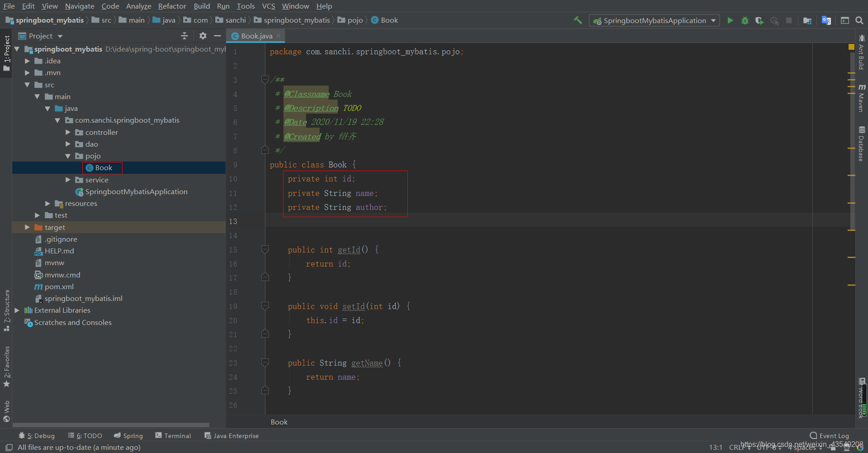Open Search Everywhere magnifier icon
Screen dimensions: 868x453
(859, 20)
